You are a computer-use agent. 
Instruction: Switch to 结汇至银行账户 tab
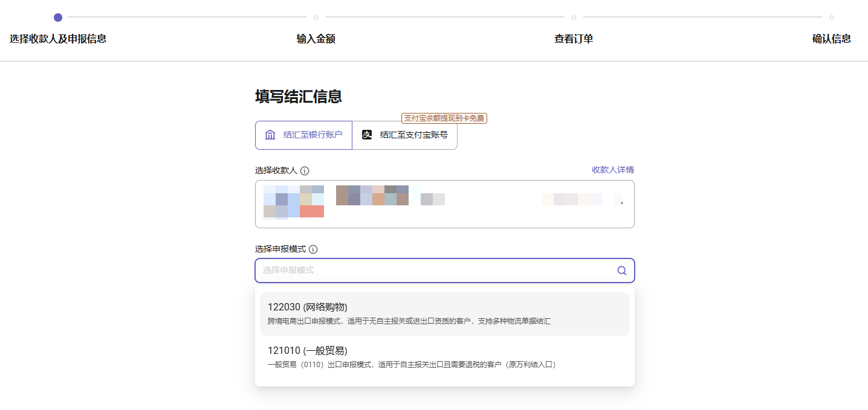tap(303, 135)
